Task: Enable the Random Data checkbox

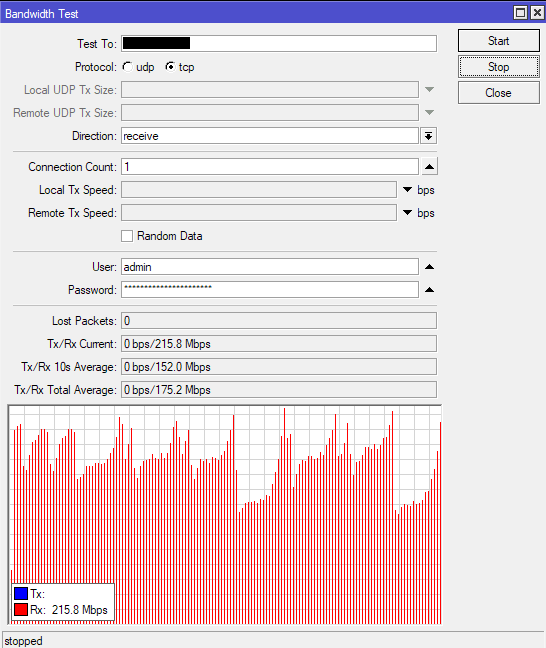Action: pyautogui.click(x=127, y=236)
